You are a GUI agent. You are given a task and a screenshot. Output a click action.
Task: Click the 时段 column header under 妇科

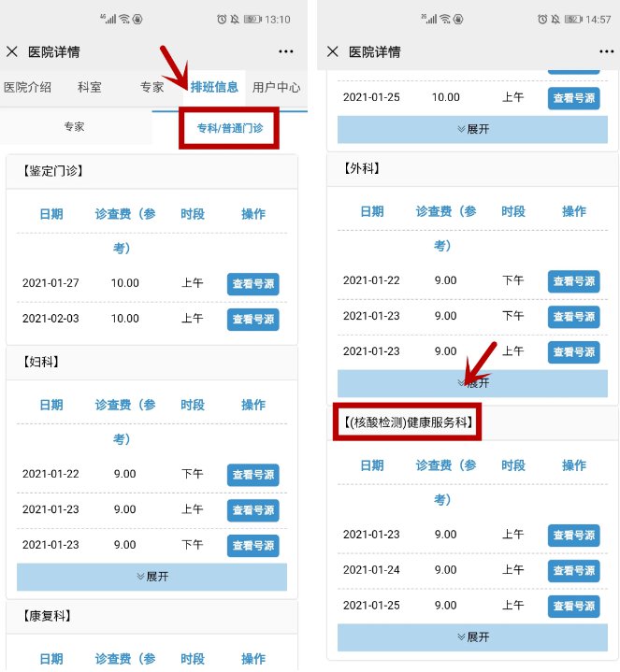click(x=193, y=405)
